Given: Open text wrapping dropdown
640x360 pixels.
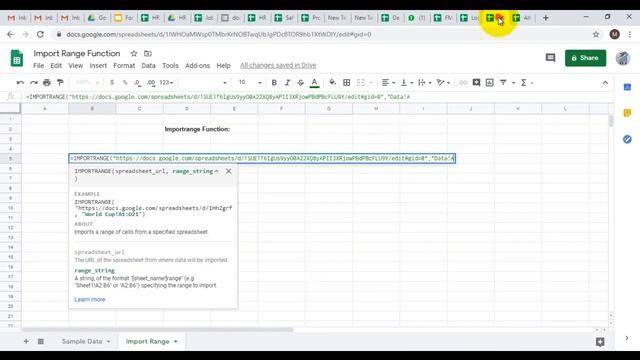Looking at the screenshot, I should tap(425, 82).
